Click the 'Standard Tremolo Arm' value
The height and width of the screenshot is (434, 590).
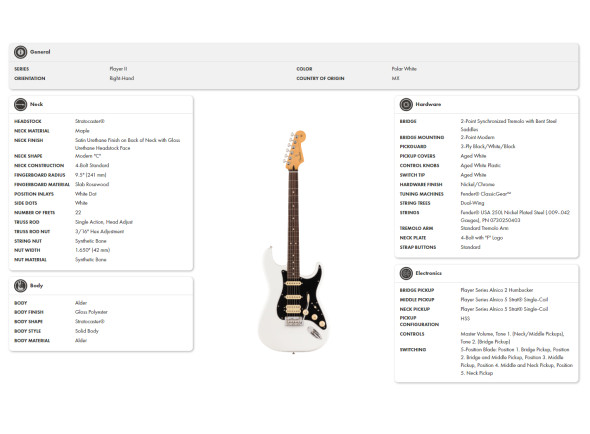(x=484, y=228)
